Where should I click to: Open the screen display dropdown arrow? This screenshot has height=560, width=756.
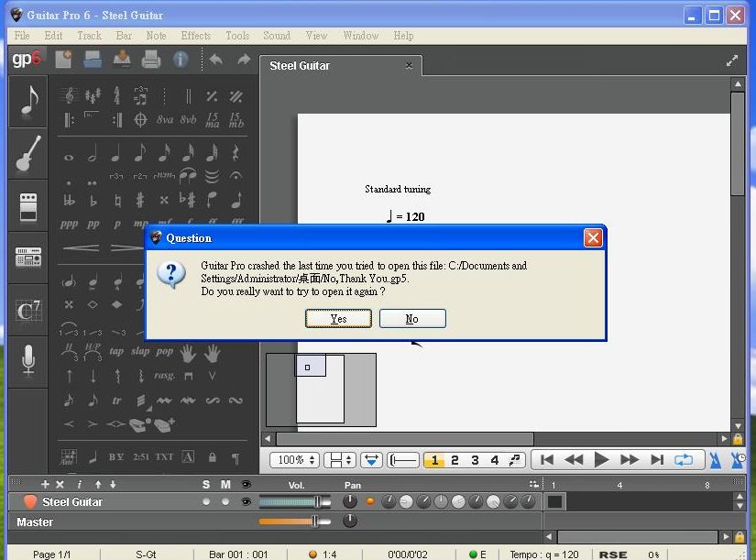click(371, 460)
